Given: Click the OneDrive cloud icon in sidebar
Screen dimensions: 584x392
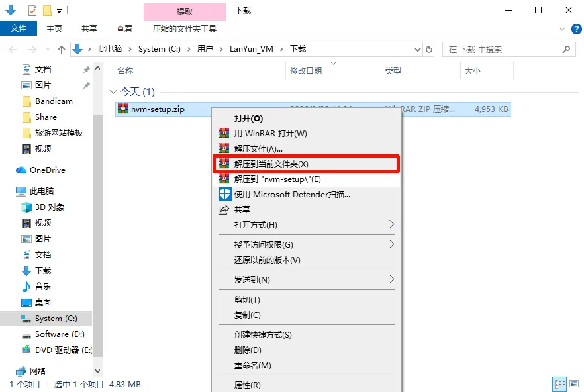Looking at the screenshot, I should pyautogui.click(x=21, y=170).
